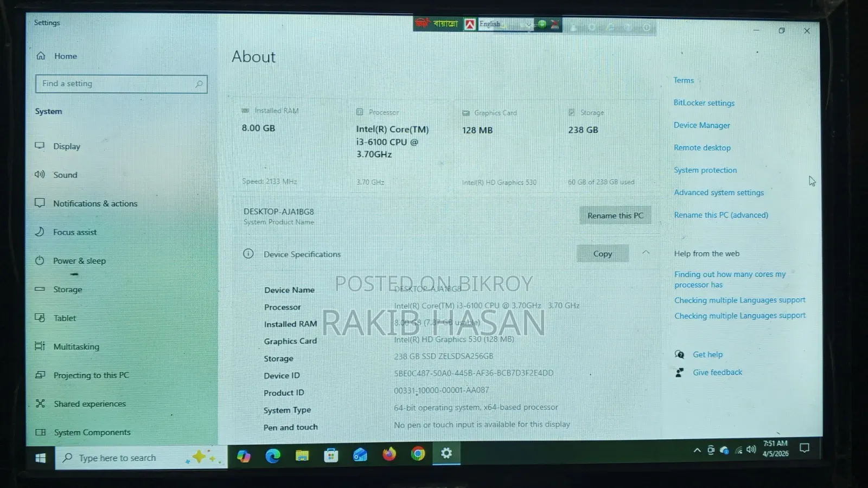This screenshot has height=488, width=868.
Task: Open Power & sleep icon
Action: pyautogui.click(x=40, y=260)
